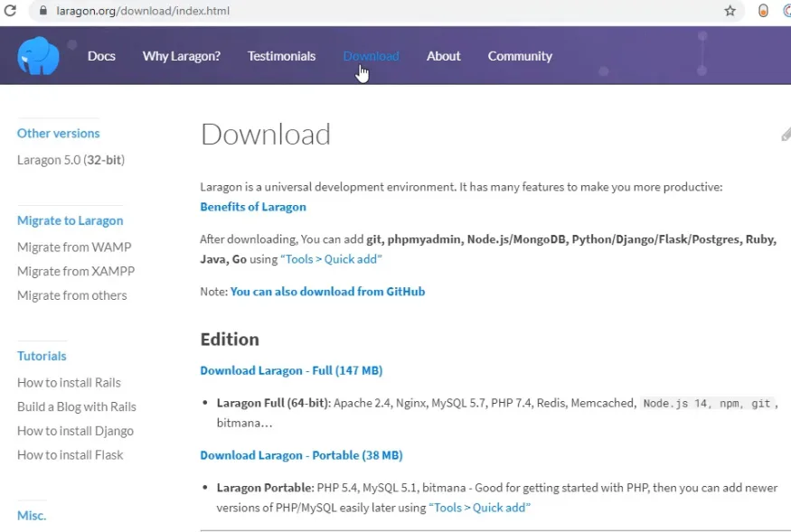Open the About page
The height and width of the screenshot is (532, 791).
pyautogui.click(x=444, y=56)
